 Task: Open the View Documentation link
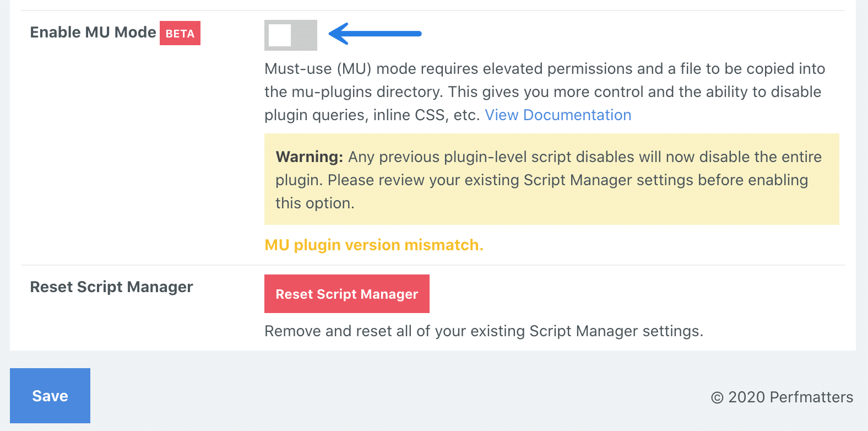[x=558, y=115]
